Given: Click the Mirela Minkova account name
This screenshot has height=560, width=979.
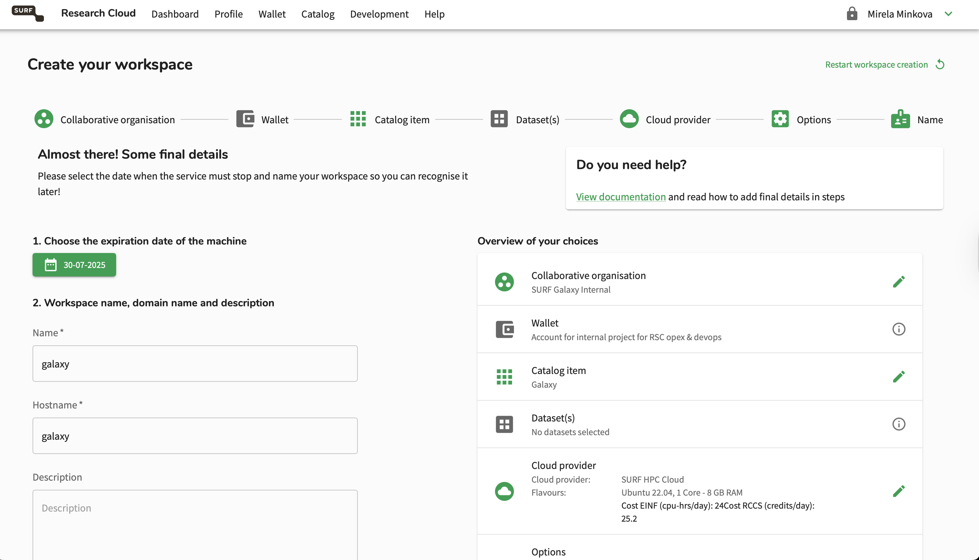Looking at the screenshot, I should pos(900,14).
